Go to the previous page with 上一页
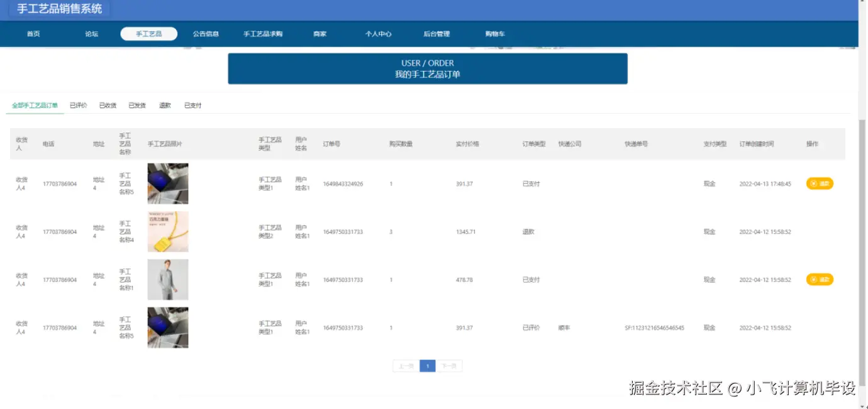Image resolution: width=868 pixels, height=409 pixels. [406, 366]
